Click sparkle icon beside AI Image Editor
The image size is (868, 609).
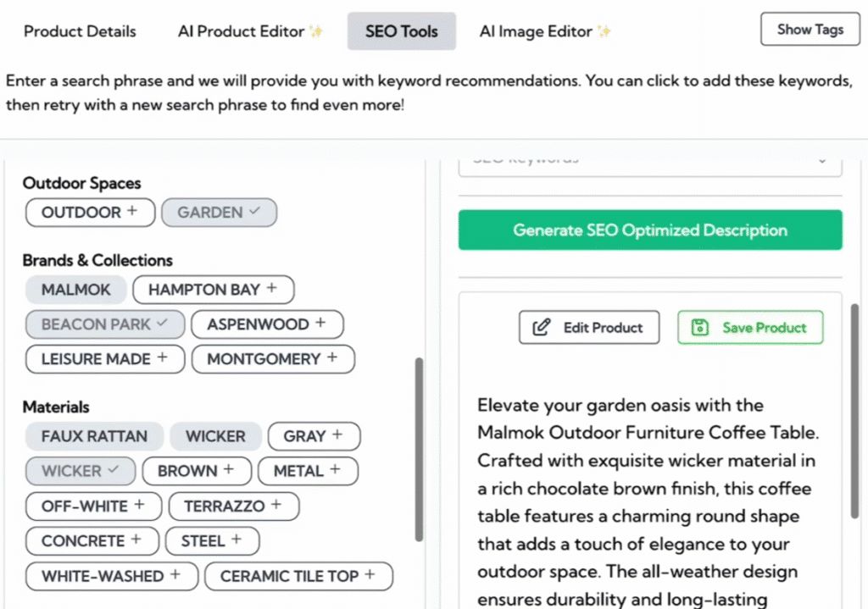[604, 31]
